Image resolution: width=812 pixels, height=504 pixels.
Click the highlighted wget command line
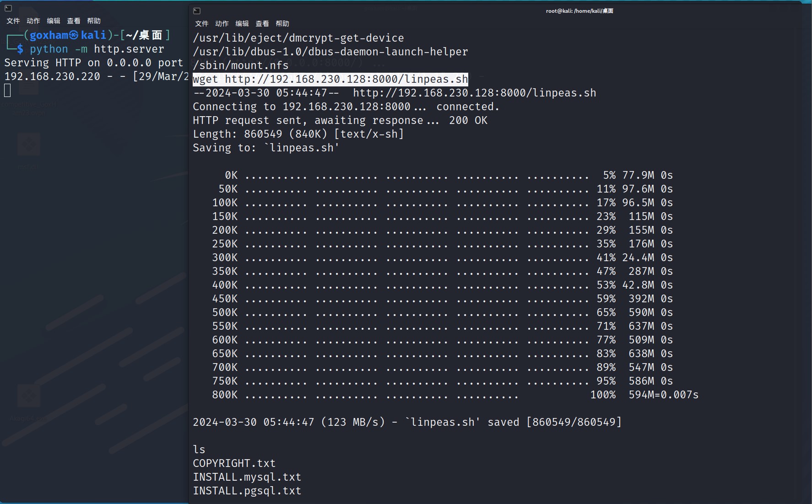[330, 79]
